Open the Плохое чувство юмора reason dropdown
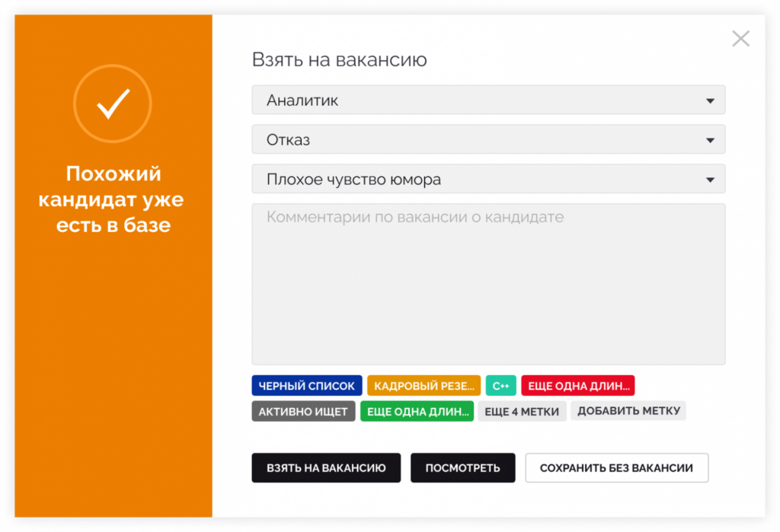Viewport: 780px width, 532px height. click(x=488, y=180)
